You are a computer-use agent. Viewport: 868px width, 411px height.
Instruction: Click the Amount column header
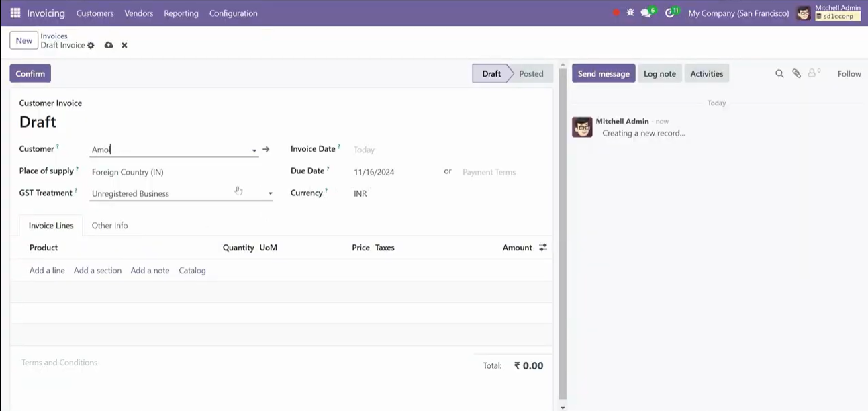[x=517, y=248]
